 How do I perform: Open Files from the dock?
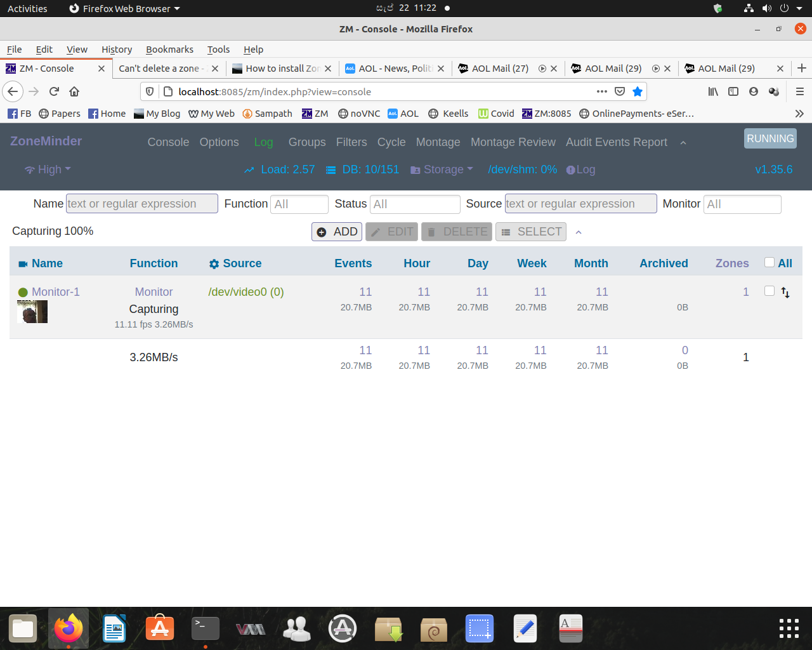(x=23, y=628)
